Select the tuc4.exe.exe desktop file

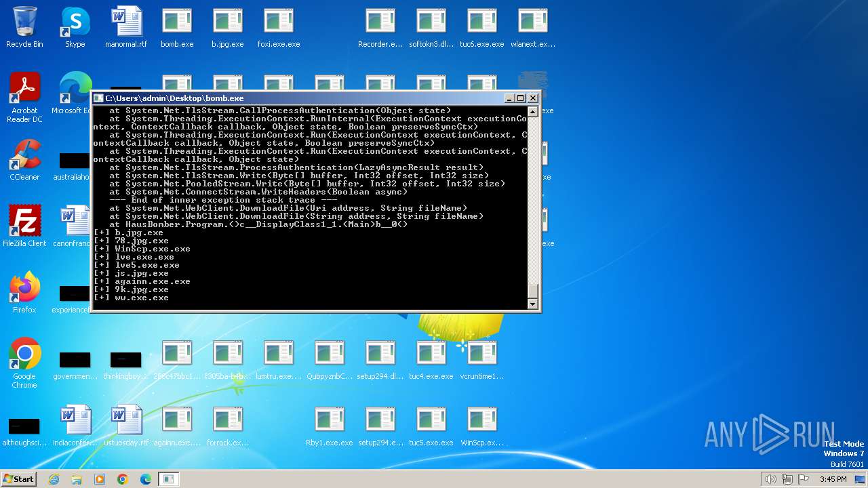tap(431, 359)
